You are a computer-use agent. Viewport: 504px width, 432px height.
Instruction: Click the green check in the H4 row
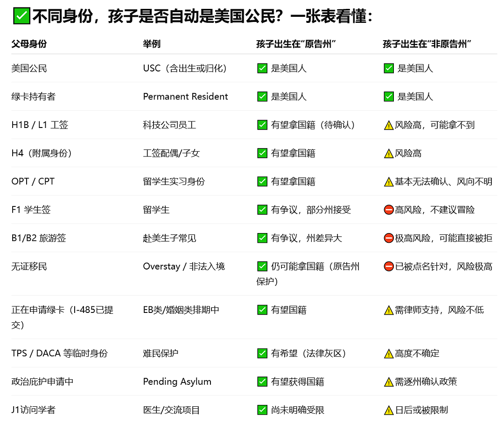262,153
